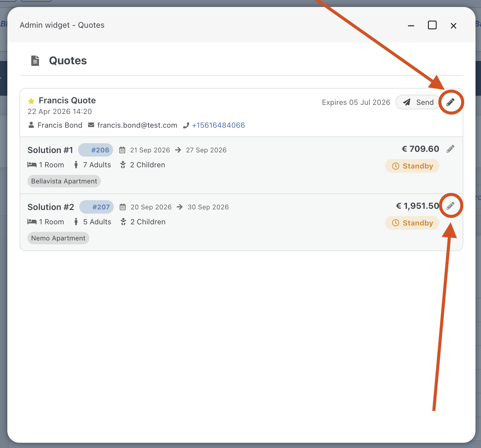This screenshot has height=448, width=481.
Task: Click the Standby status of Solution #1
Action: pyautogui.click(x=412, y=166)
